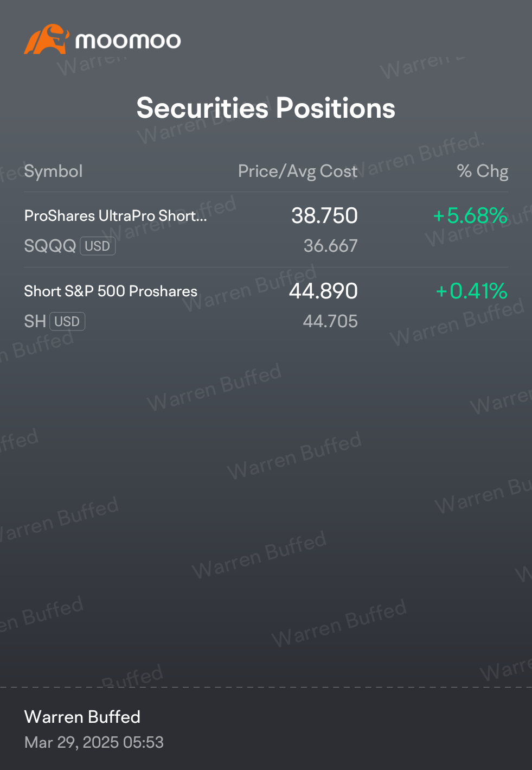
Task: Click the USD badge next to SH
Action: pos(67,322)
